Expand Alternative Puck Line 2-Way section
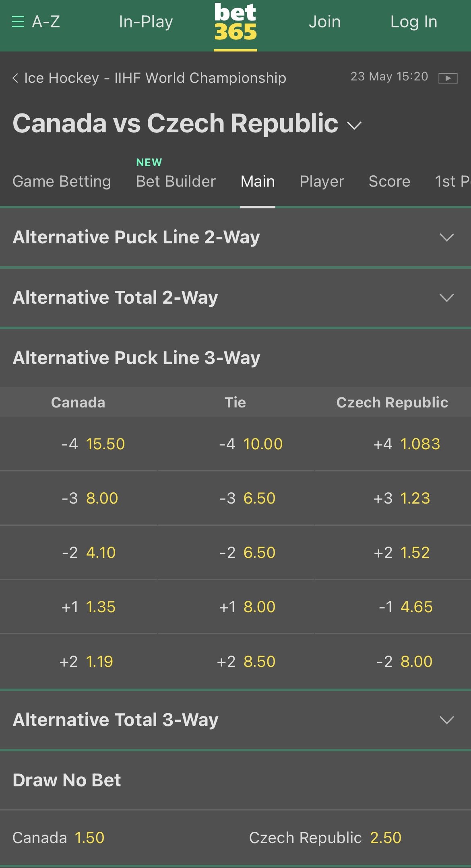Image resolution: width=471 pixels, height=868 pixels. [235, 237]
